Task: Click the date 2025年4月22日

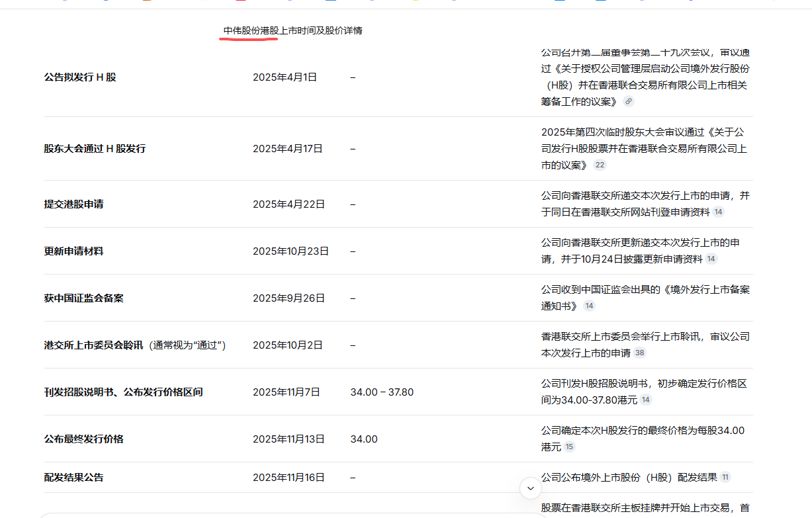Action: click(289, 204)
